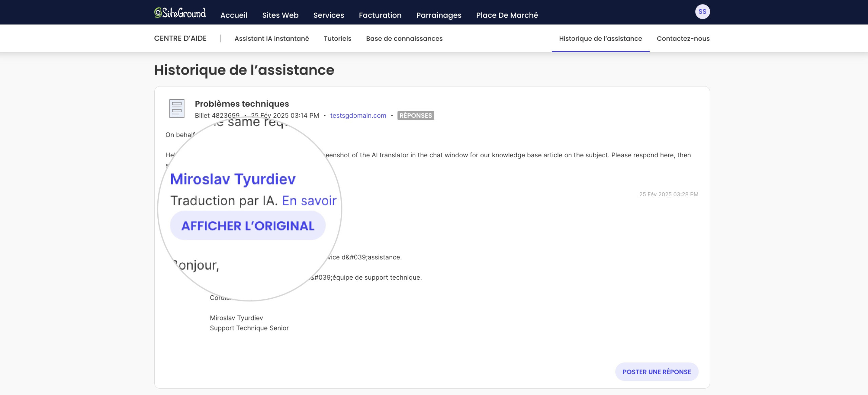This screenshot has width=868, height=395.
Task: Open Place De Marché menu item
Action: [x=507, y=15]
